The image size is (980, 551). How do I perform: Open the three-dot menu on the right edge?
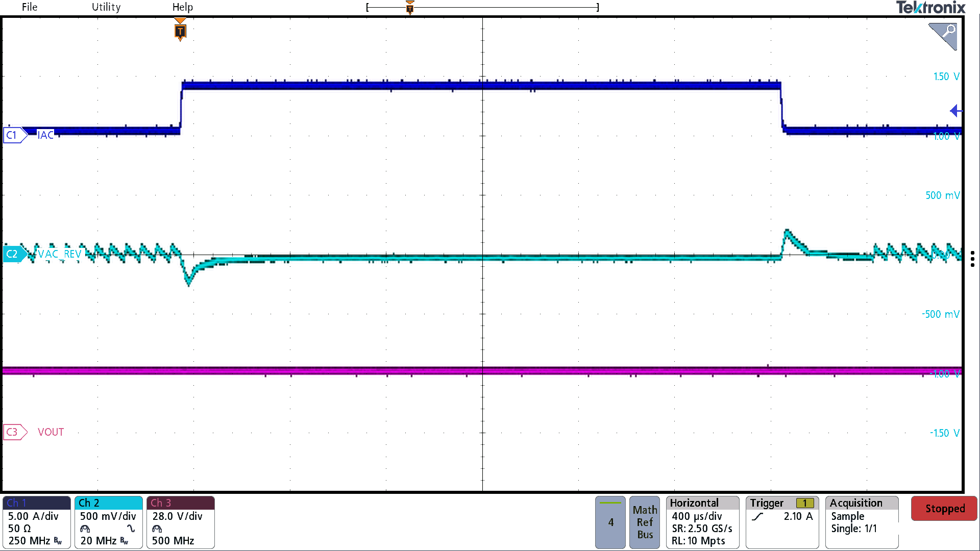(x=972, y=259)
